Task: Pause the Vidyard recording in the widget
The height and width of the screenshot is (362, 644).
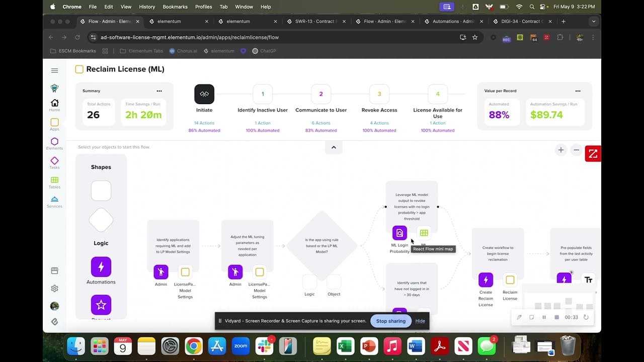Action: click(544, 317)
